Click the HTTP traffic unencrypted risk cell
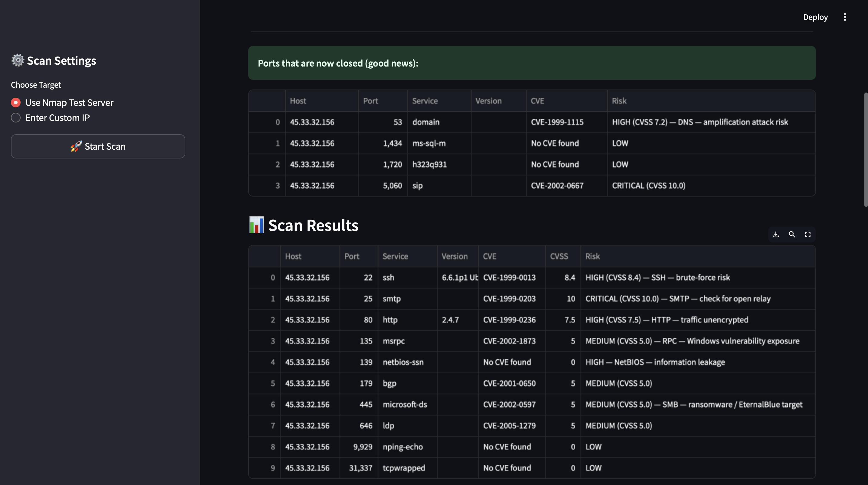The width and height of the screenshot is (868, 485). (x=698, y=320)
